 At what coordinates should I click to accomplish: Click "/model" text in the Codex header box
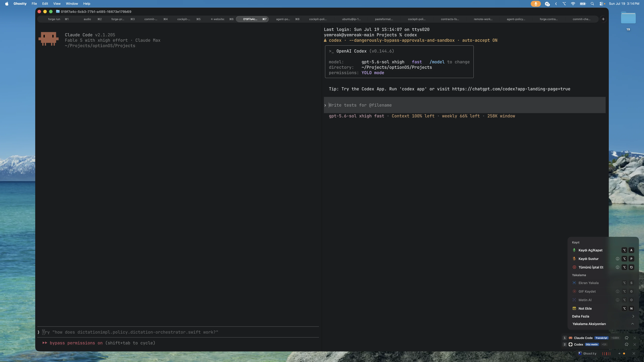click(x=437, y=62)
